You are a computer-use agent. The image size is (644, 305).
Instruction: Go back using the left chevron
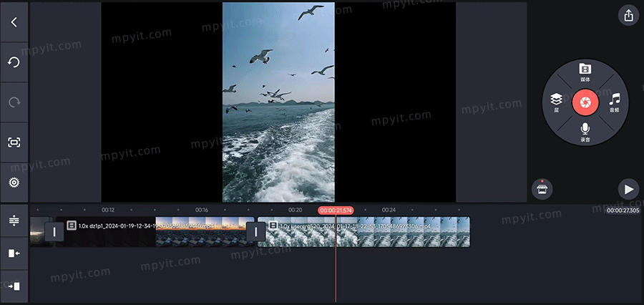[x=14, y=22]
